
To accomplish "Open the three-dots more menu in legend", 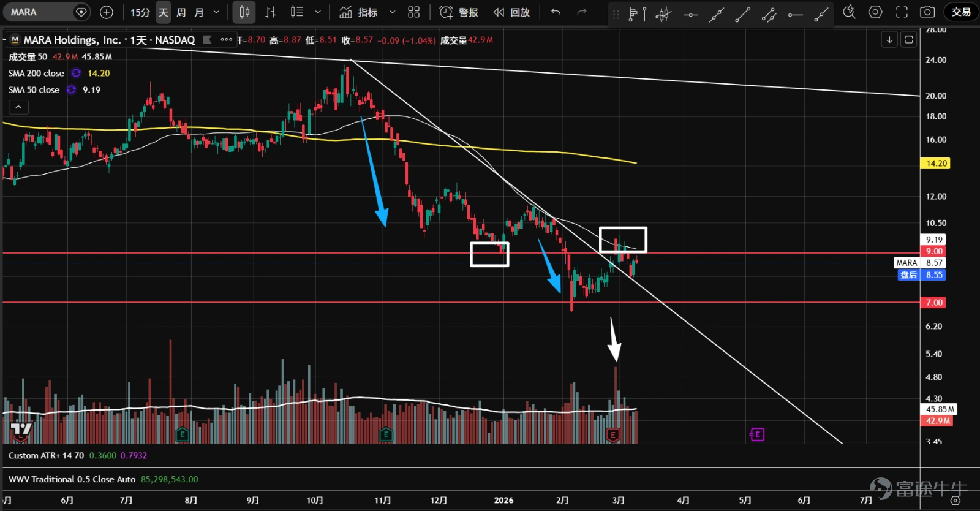I will (227, 40).
